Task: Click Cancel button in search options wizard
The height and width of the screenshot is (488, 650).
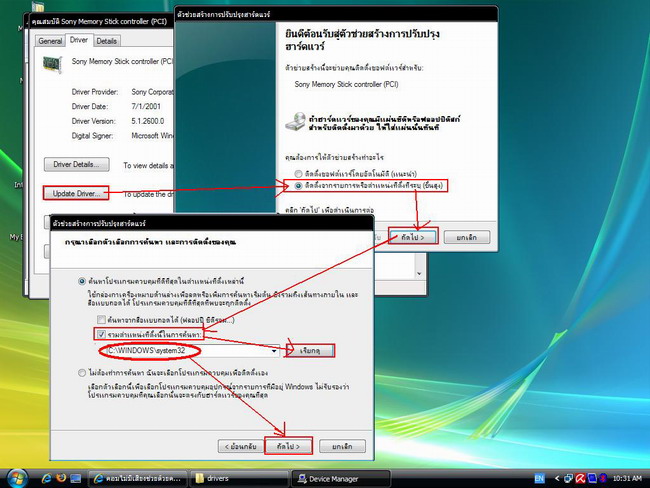Action: (342, 447)
